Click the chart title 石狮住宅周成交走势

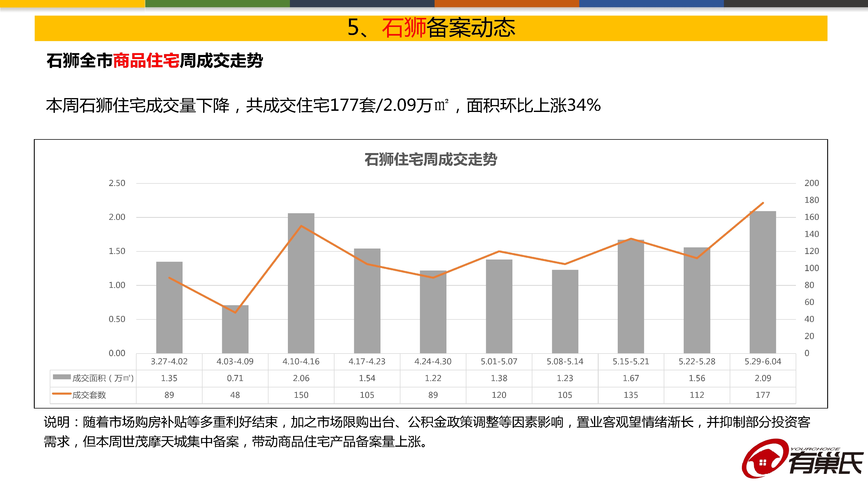431,159
